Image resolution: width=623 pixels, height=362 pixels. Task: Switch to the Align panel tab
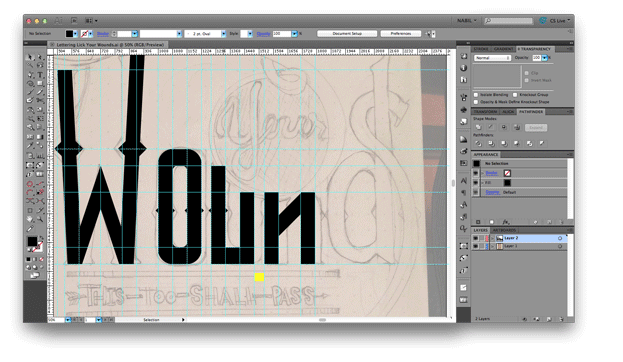508,112
